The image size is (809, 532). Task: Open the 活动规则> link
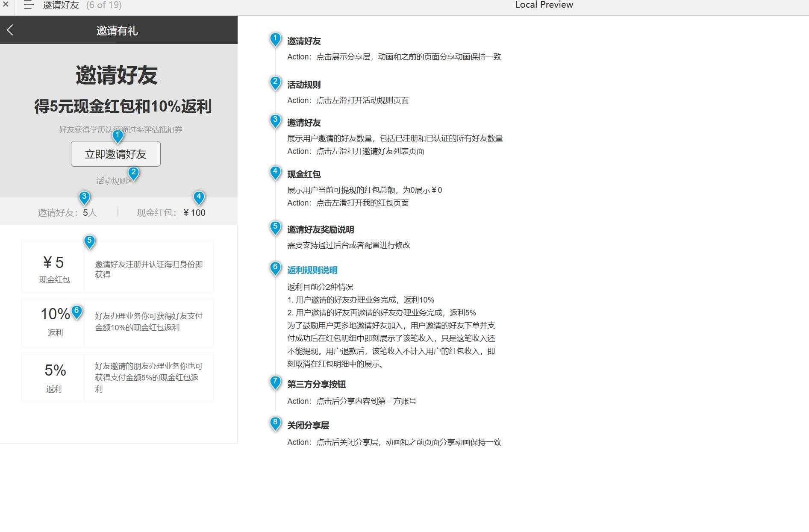pos(113,180)
